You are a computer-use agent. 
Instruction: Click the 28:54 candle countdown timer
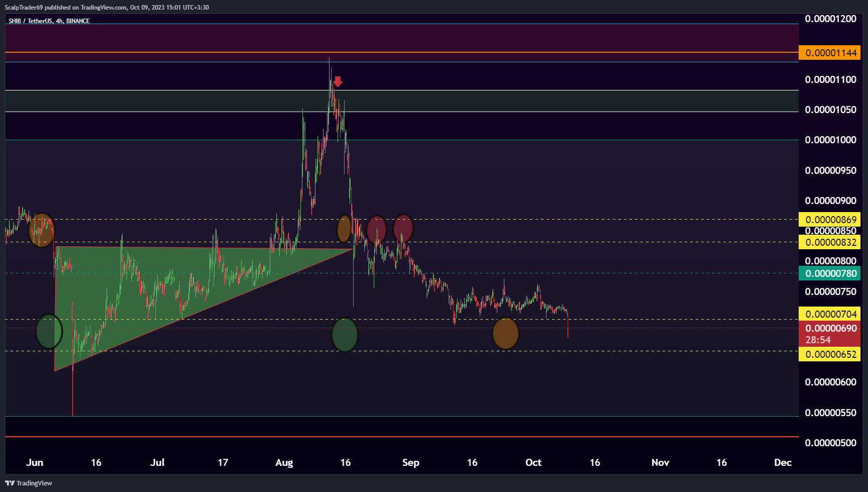(818, 340)
